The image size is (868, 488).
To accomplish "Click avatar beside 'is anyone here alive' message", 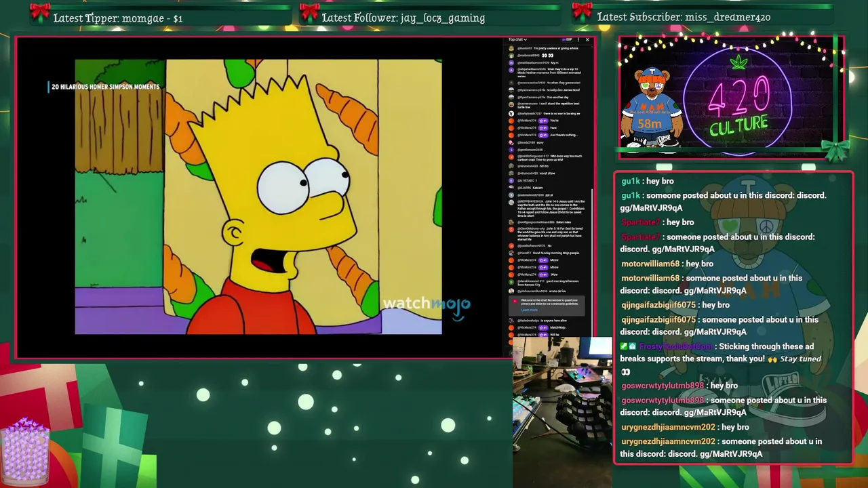I will (511, 321).
